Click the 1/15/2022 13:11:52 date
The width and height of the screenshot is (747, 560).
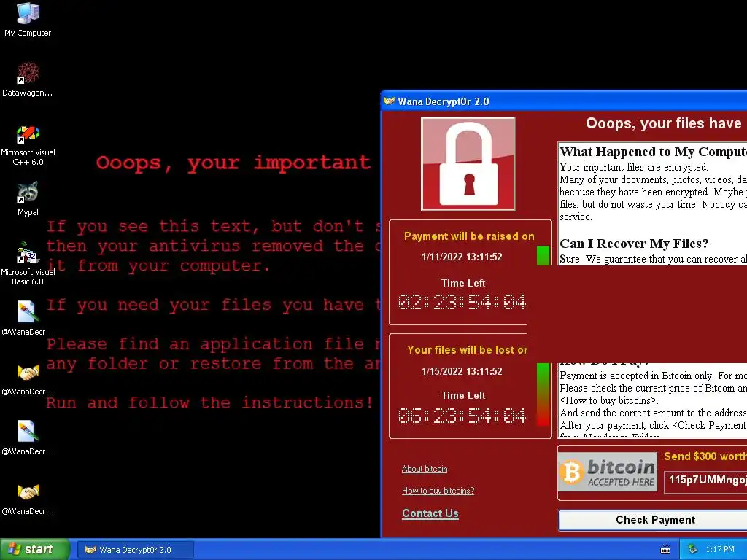click(x=462, y=371)
